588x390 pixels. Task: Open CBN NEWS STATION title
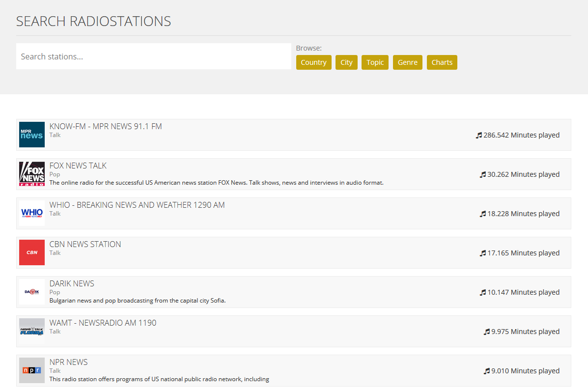pos(85,245)
